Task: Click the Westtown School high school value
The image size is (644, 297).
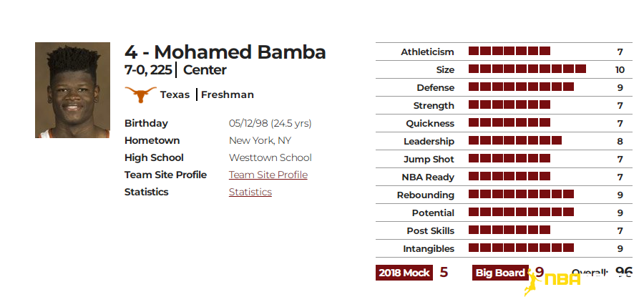Action: 270,157
